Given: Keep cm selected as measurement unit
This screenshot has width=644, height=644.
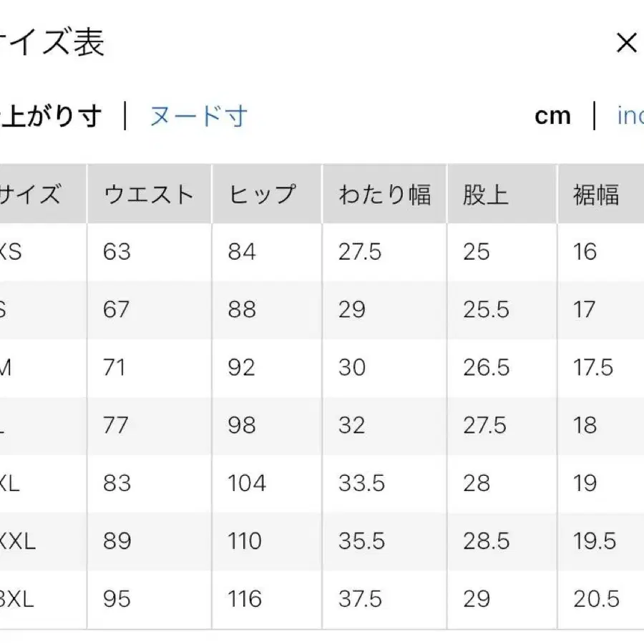Looking at the screenshot, I should click(552, 116).
